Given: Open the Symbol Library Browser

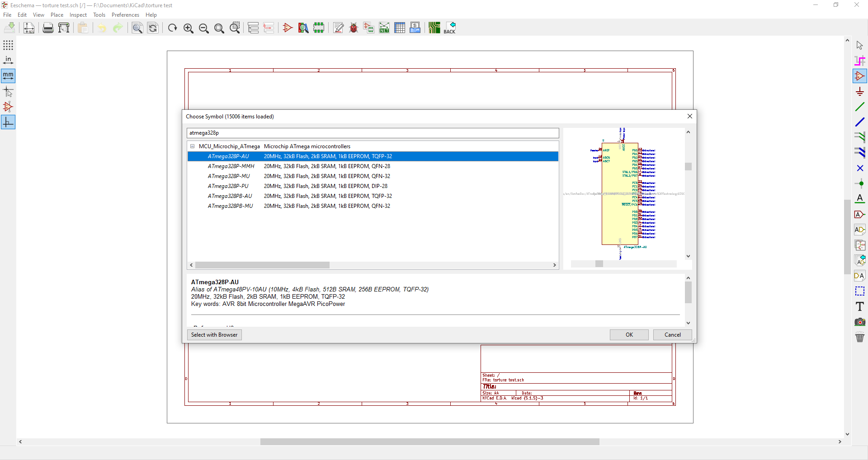Looking at the screenshot, I should click(303, 28).
